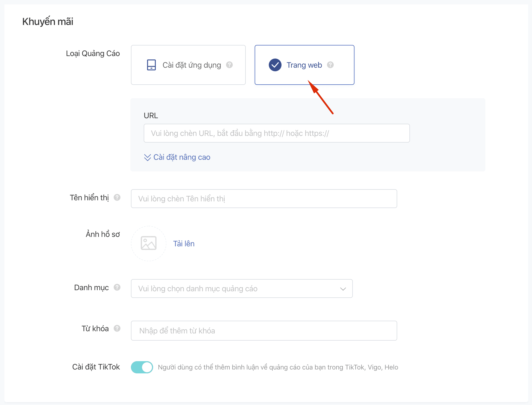532x405 pixels.
Task: Open help tooltip for Danh mục
Action: tap(117, 287)
